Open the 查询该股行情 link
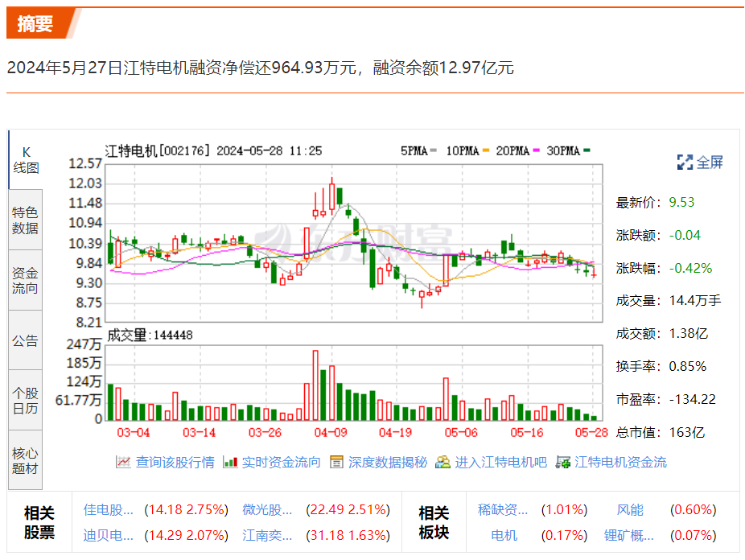Screen dimensions: 745x560 [175, 462]
